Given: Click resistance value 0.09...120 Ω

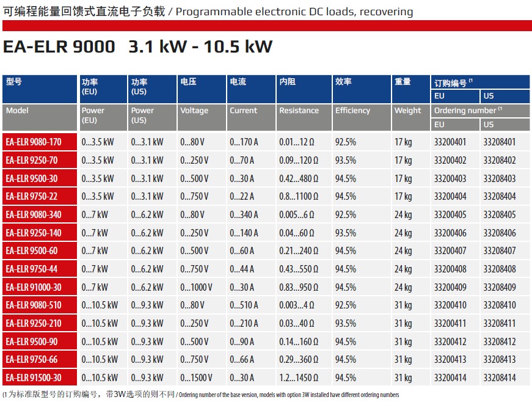Looking at the screenshot, I should [x=299, y=160].
